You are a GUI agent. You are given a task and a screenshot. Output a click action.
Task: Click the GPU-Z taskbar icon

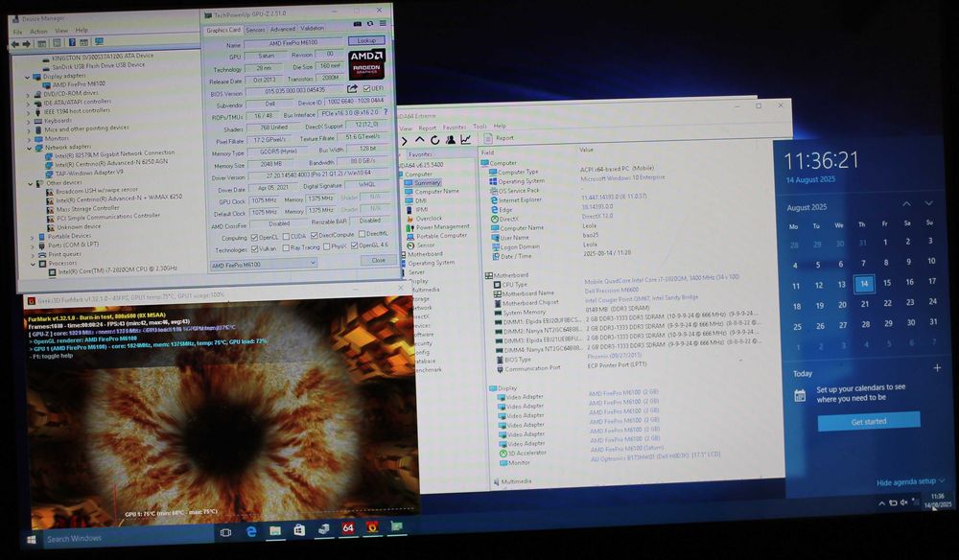(396, 525)
